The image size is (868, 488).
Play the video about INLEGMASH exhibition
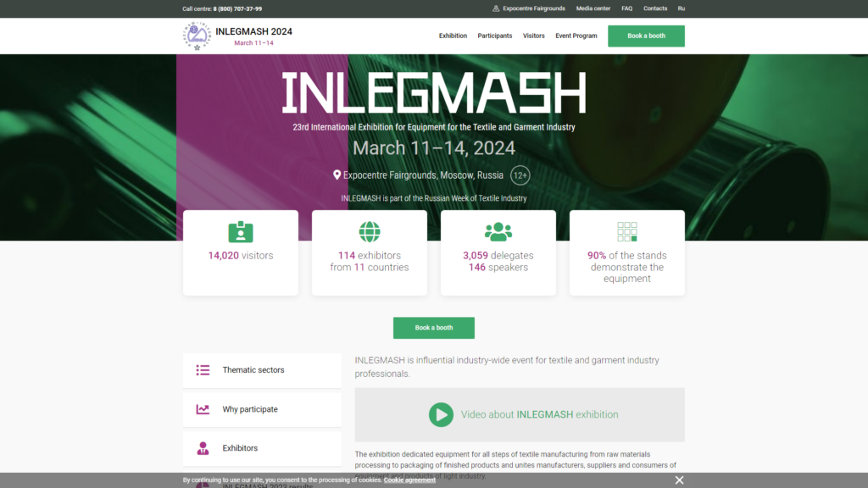click(441, 414)
